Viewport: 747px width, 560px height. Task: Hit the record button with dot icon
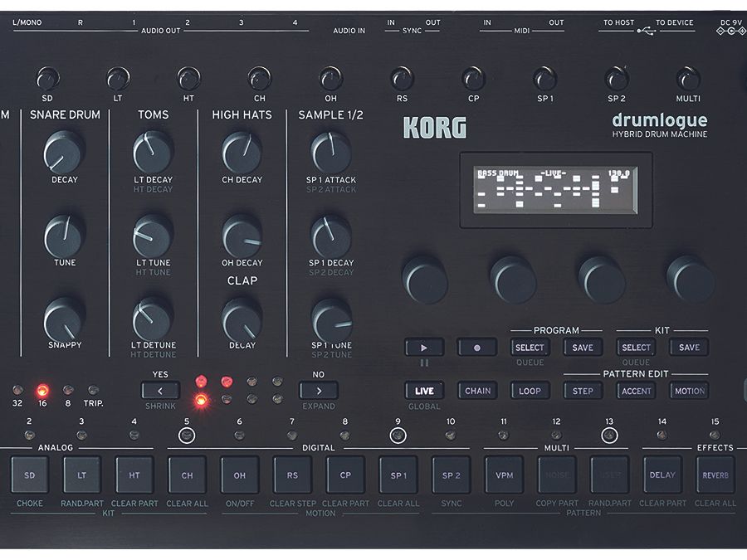pos(477,348)
